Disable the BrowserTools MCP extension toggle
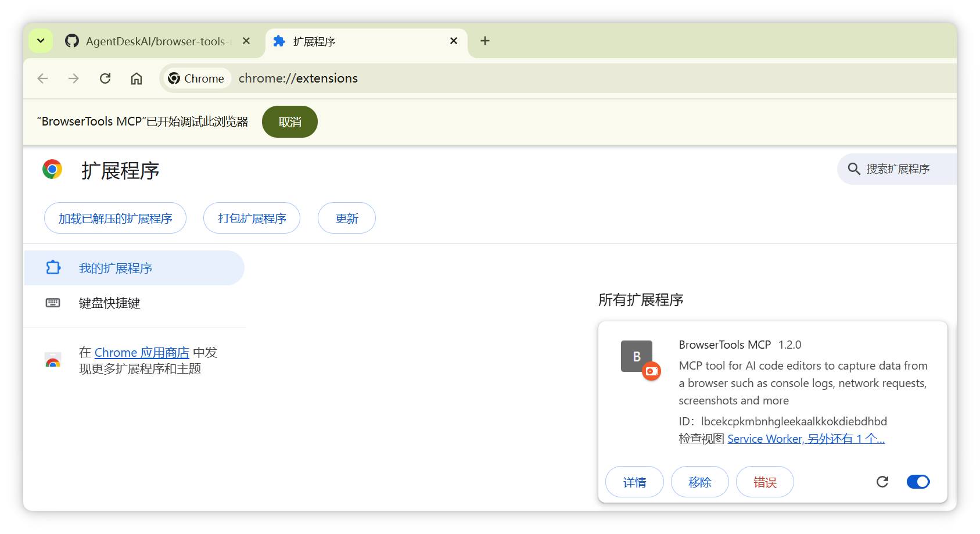The height and width of the screenshot is (534, 980). click(918, 482)
